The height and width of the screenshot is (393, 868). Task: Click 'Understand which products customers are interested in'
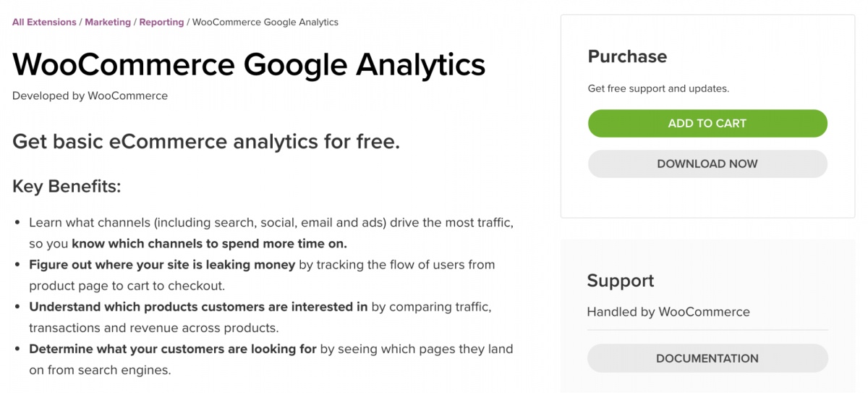pyautogui.click(x=198, y=307)
